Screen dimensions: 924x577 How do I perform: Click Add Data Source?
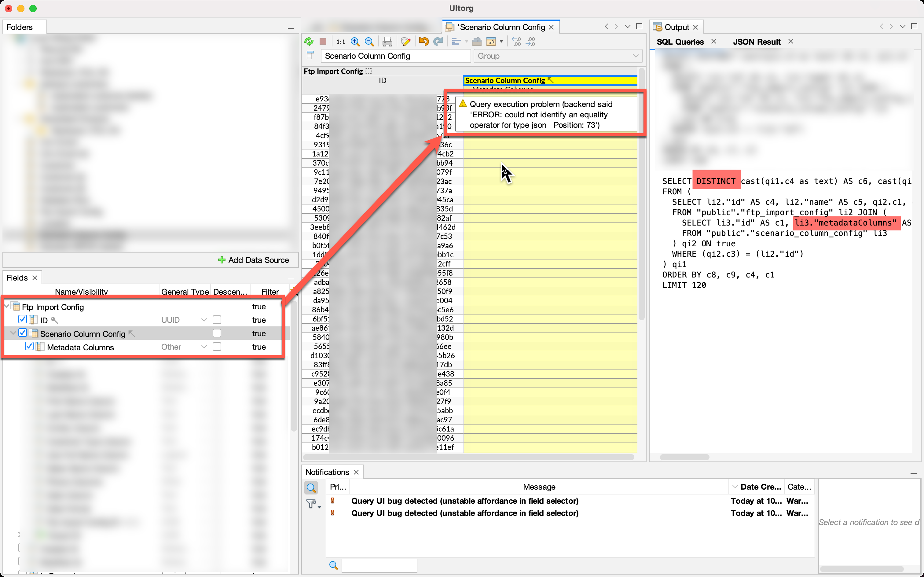(253, 260)
